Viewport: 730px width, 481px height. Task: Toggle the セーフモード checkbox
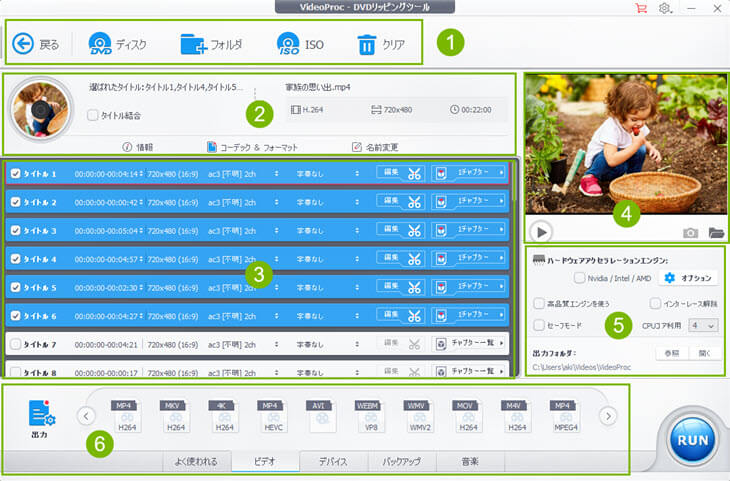(x=539, y=325)
